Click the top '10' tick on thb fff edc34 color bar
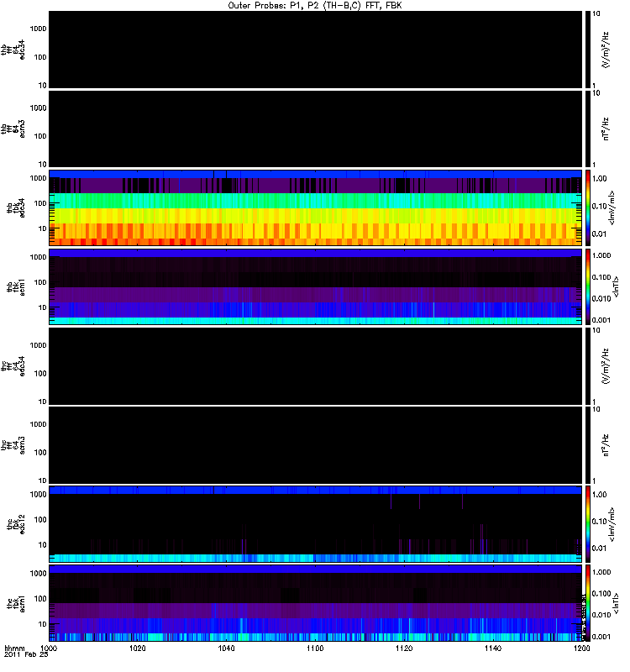This screenshot has height=672, width=630. pos(596,13)
